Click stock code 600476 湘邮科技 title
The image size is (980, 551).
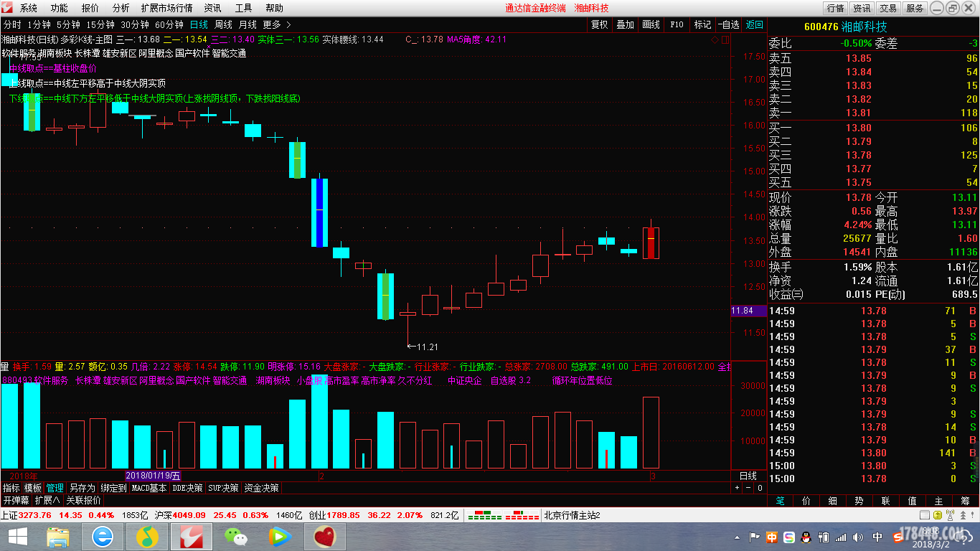pos(845,27)
